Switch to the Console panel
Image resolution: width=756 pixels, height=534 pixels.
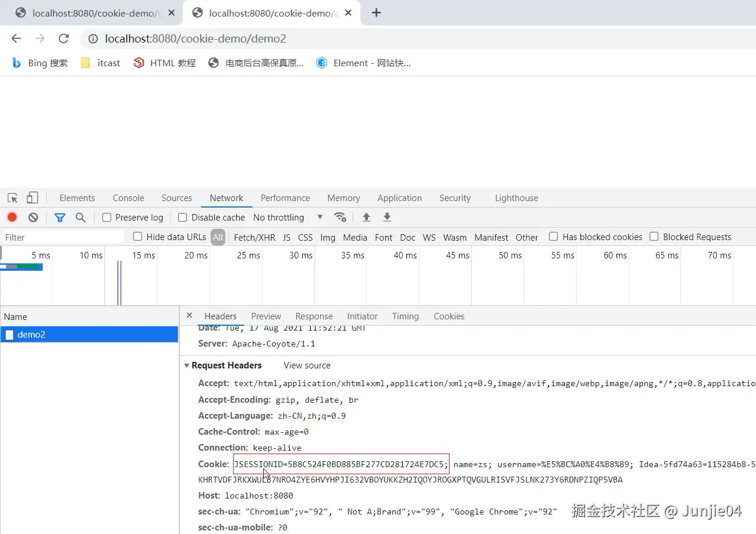coord(128,198)
